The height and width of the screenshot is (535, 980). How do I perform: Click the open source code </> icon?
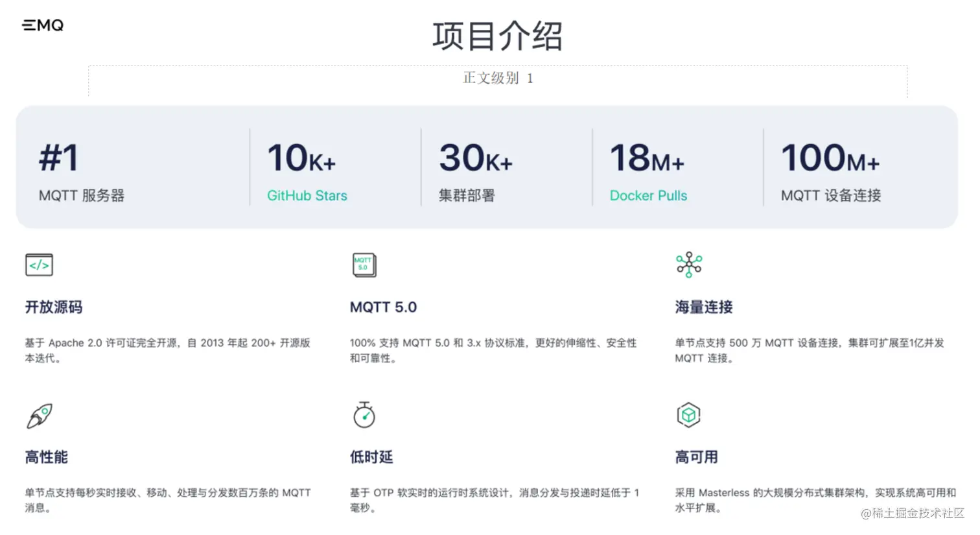pyautogui.click(x=39, y=265)
